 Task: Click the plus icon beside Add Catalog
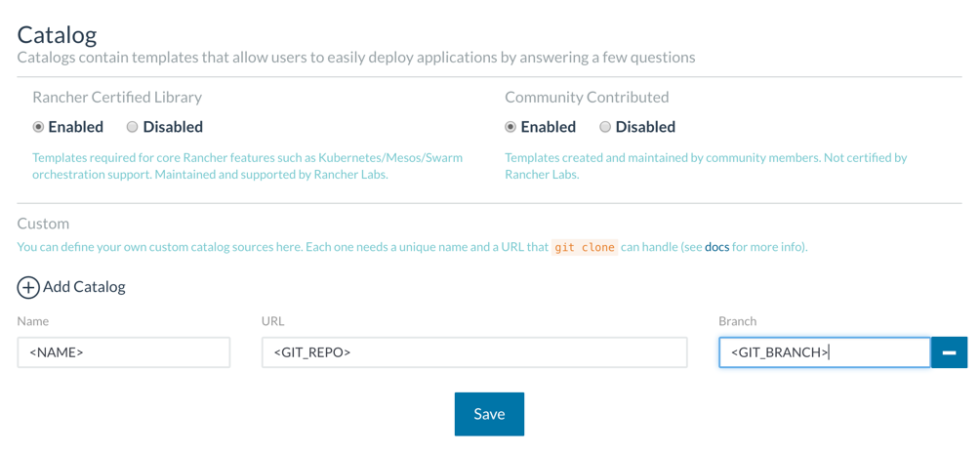point(28,287)
